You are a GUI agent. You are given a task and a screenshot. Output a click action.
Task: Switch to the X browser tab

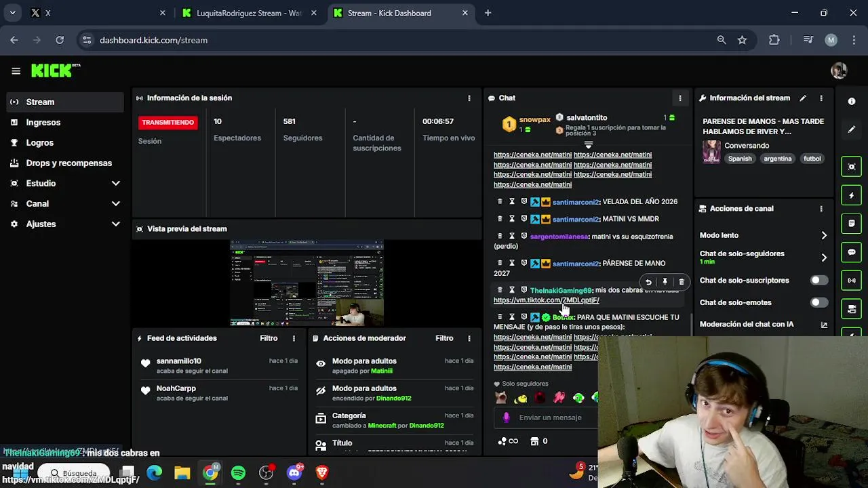click(x=98, y=13)
